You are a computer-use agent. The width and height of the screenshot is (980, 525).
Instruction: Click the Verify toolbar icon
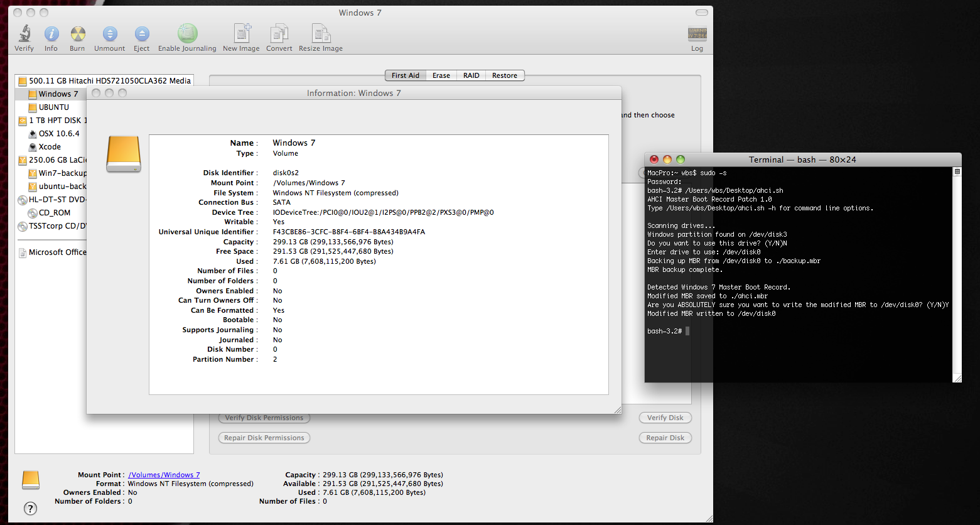click(x=24, y=38)
